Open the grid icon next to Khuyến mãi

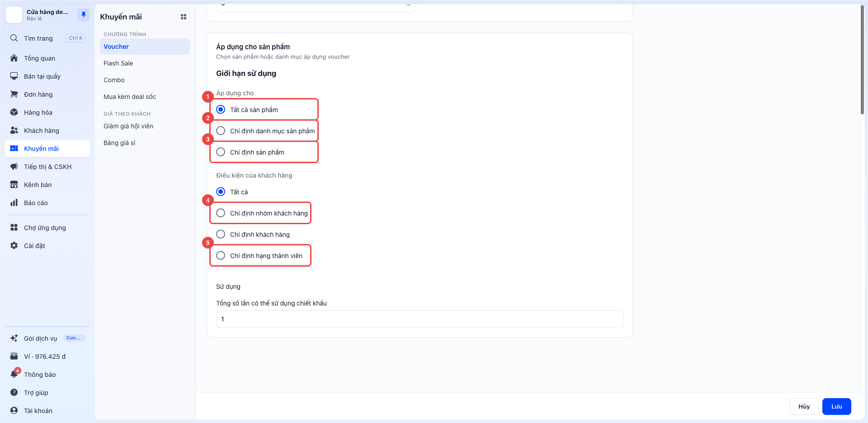(184, 17)
